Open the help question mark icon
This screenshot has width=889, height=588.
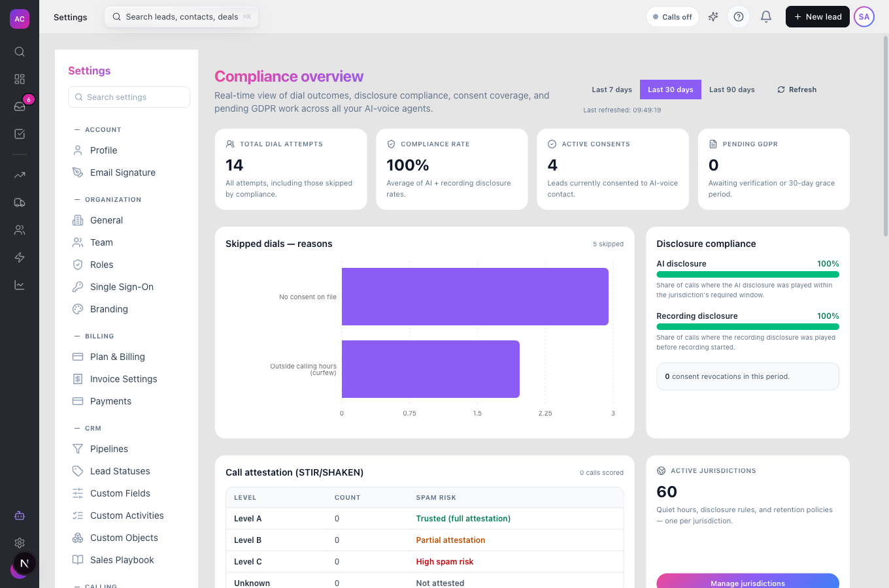739,17
